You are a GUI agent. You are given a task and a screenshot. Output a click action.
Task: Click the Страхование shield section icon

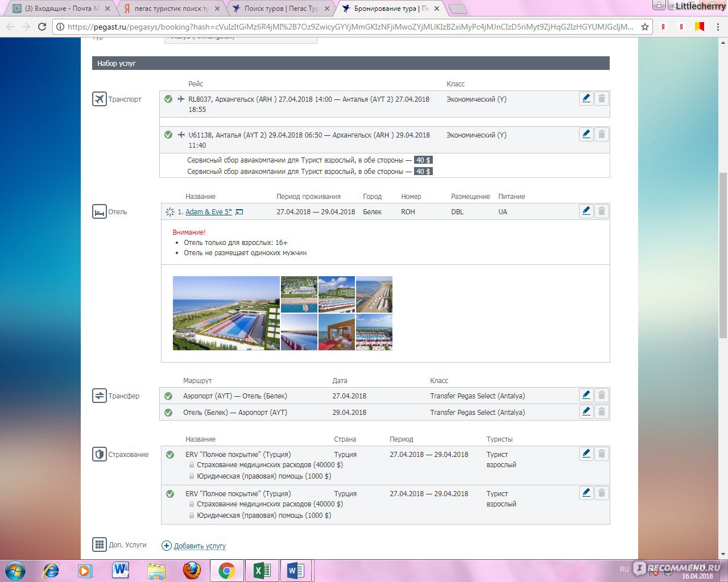click(100, 454)
